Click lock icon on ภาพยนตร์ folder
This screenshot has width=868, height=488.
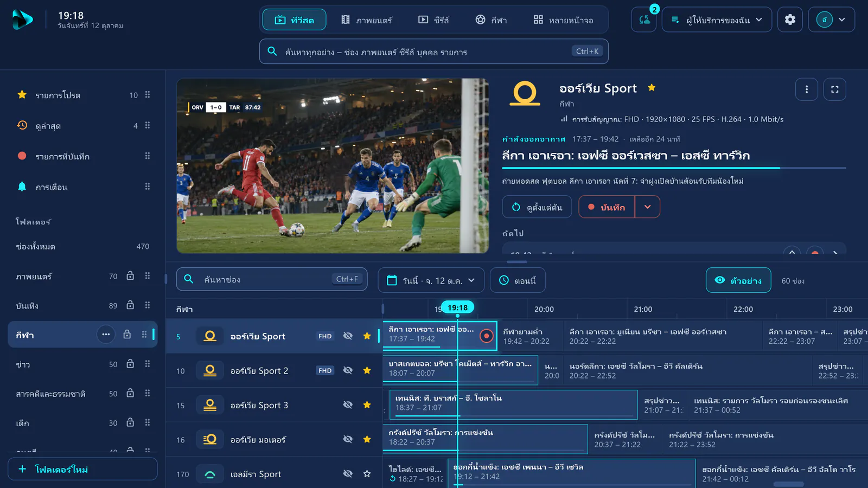(x=130, y=276)
